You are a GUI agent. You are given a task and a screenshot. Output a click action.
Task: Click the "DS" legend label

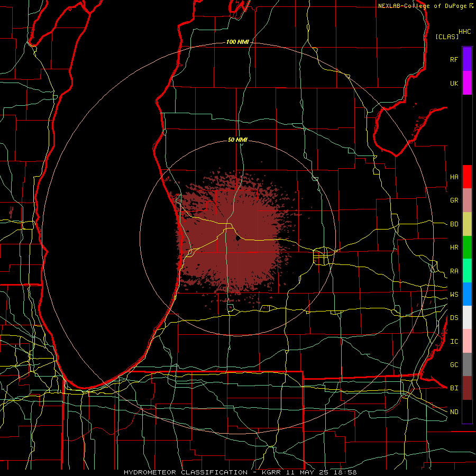point(454,318)
